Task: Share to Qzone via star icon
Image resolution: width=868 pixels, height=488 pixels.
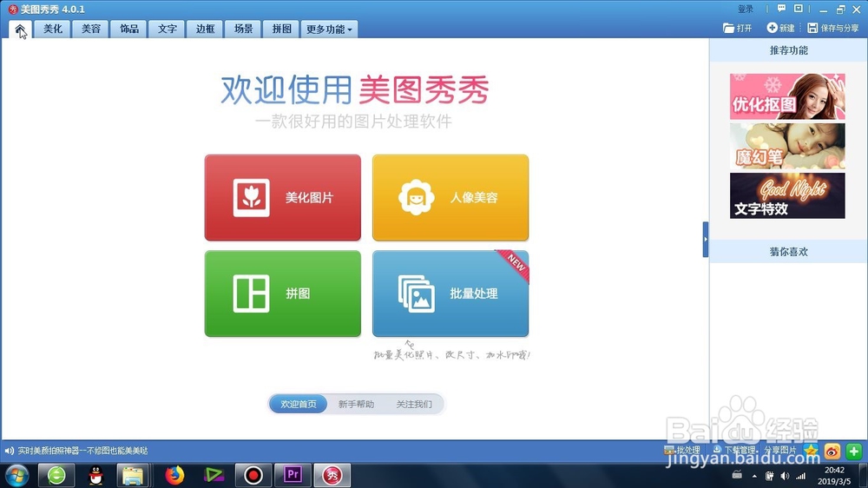Action: (811, 452)
